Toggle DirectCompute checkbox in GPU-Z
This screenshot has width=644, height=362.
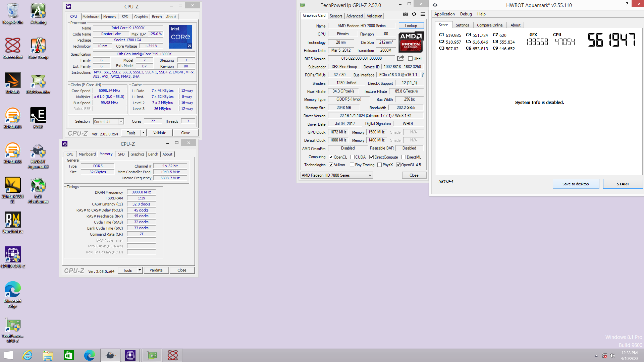pyautogui.click(x=371, y=157)
